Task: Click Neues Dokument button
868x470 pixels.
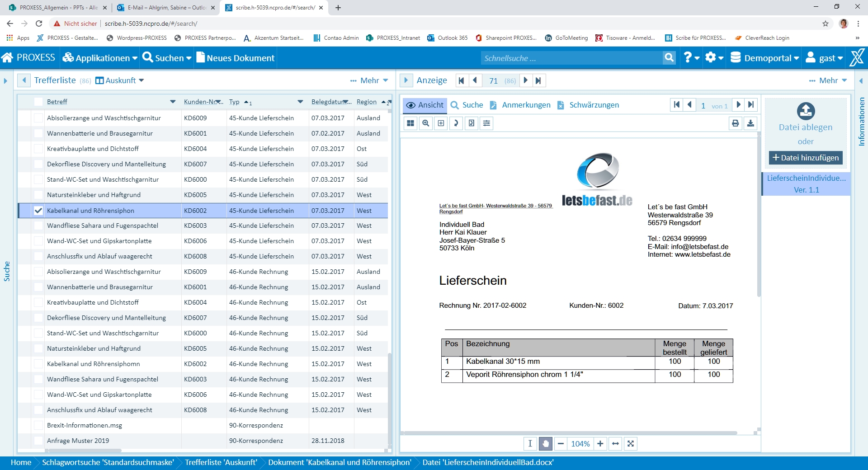Action: (x=236, y=58)
